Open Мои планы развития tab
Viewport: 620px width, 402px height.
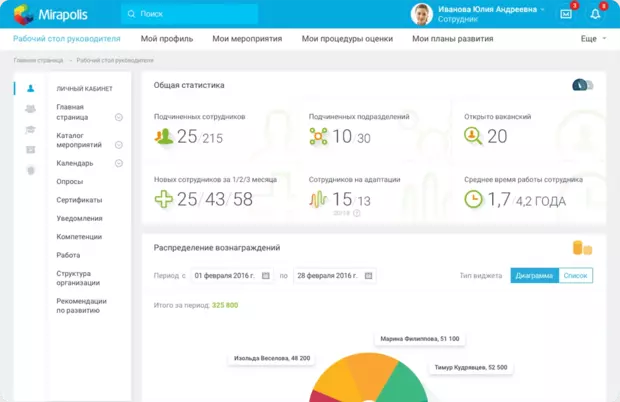(453, 39)
